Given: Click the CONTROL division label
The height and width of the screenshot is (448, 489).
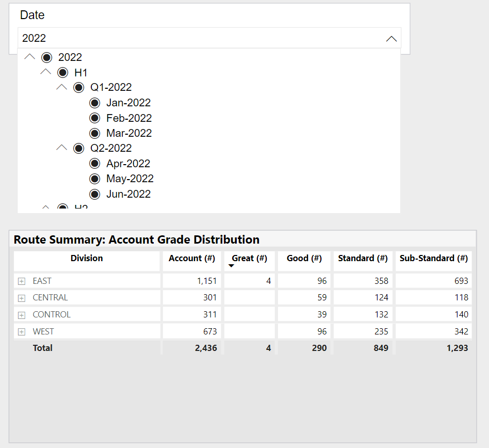Looking at the screenshot, I should (52, 314).
